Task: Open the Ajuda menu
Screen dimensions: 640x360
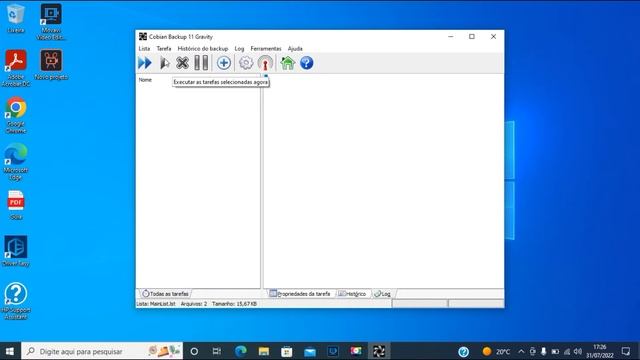Action: pos(295,49)
